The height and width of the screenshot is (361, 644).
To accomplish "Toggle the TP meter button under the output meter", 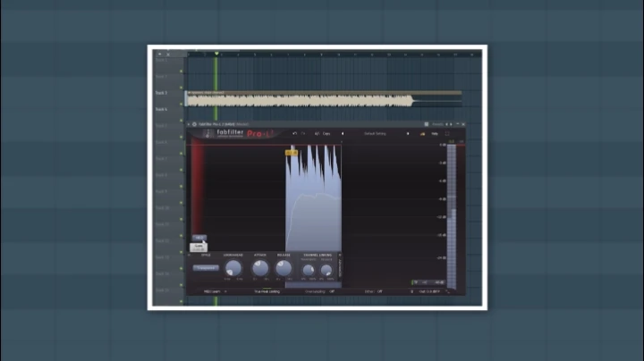I will tap(416, 282).
